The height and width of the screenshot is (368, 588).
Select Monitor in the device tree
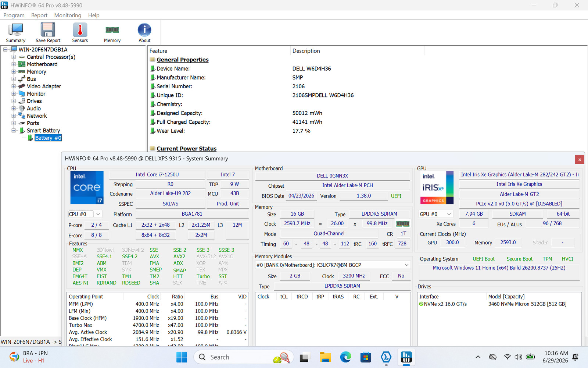point(36,93)
